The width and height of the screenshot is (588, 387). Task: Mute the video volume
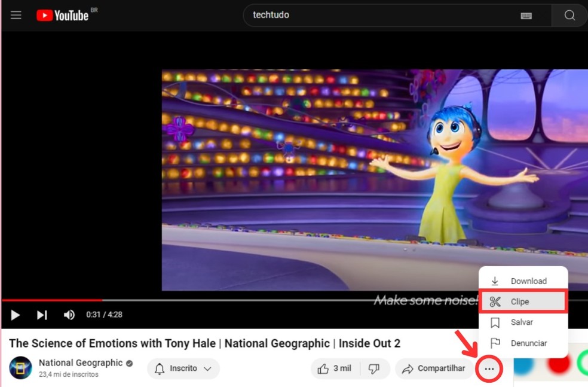point(69,315)
